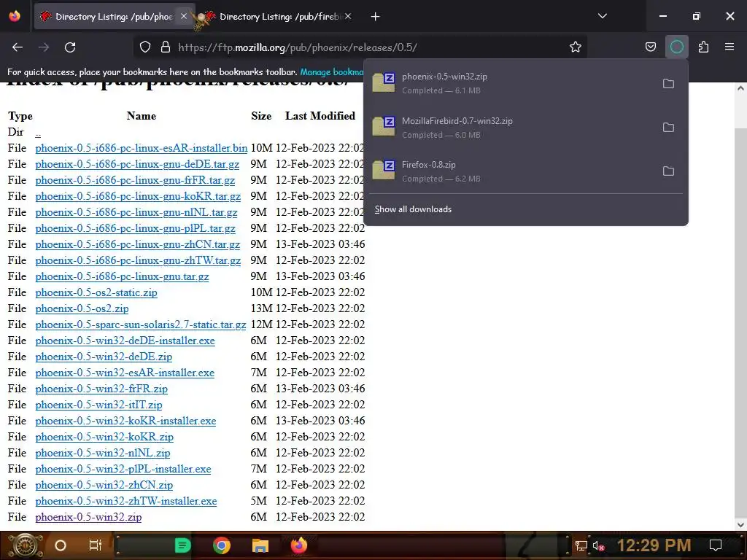747x560 pixels.
Task: Click Show all downloads
Action: point(413,209)
